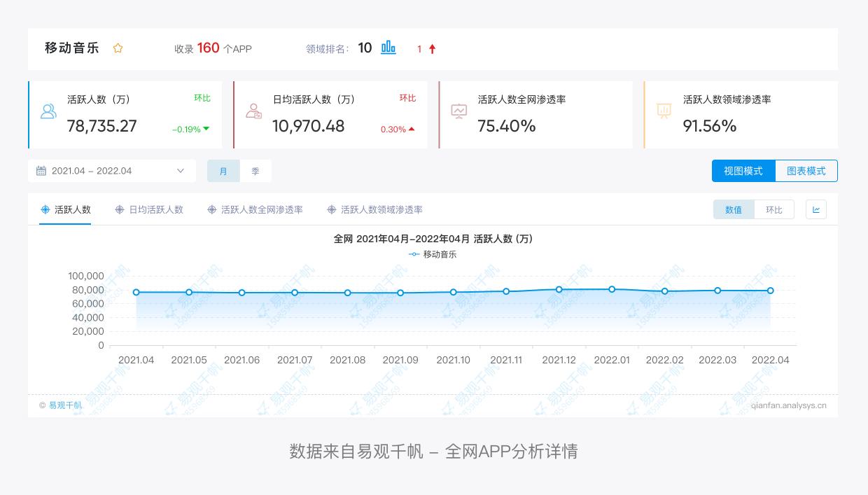Click the 2021.08 data point on the line
This screenshot has height=495, width=868.
(348, 293)
